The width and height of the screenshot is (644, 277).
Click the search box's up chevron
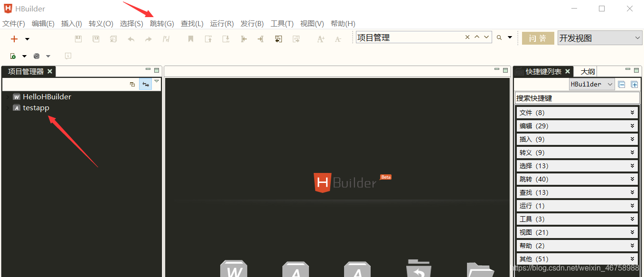click(477, 37)
